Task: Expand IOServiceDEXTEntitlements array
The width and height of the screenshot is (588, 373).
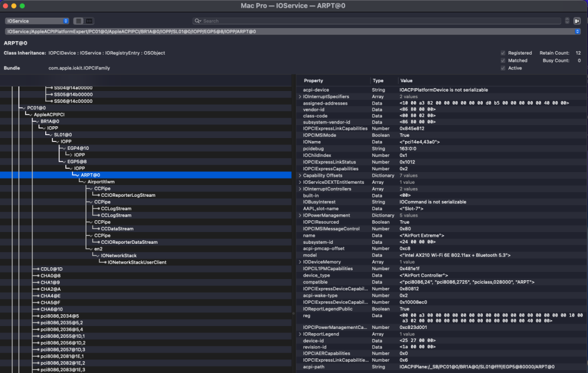Action: coord(300,182)
